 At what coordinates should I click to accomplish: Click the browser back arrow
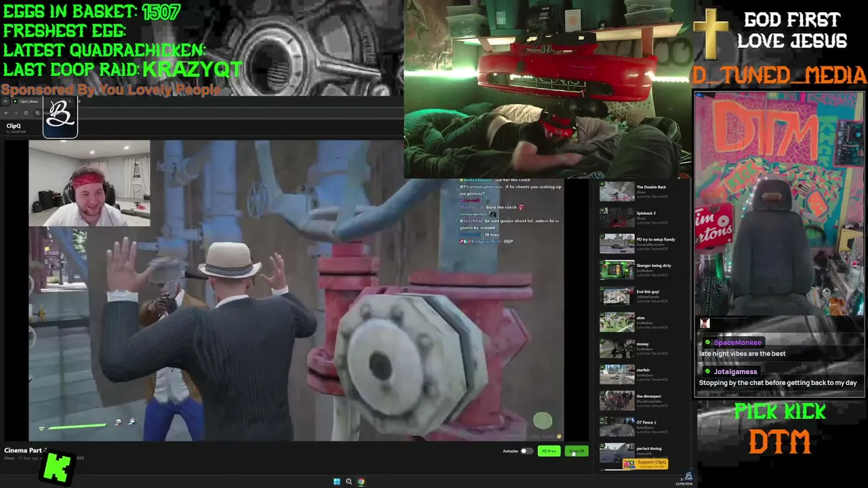click(6, 113)
